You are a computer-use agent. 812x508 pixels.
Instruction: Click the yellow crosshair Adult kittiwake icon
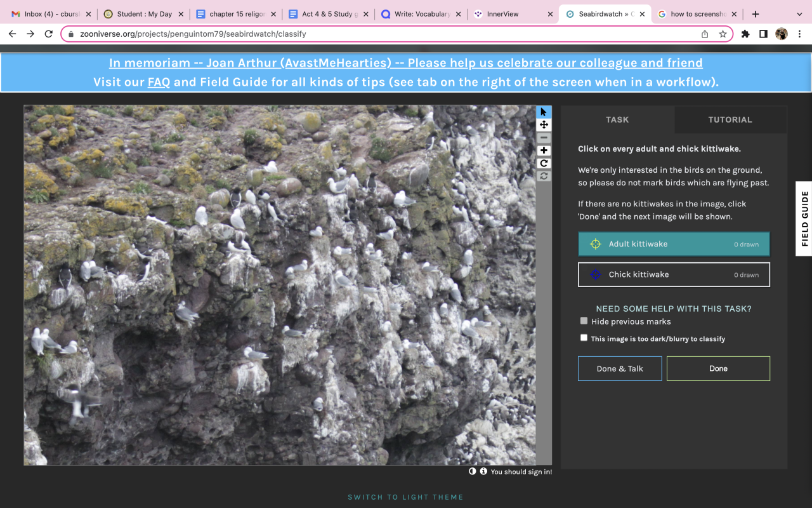595,244
